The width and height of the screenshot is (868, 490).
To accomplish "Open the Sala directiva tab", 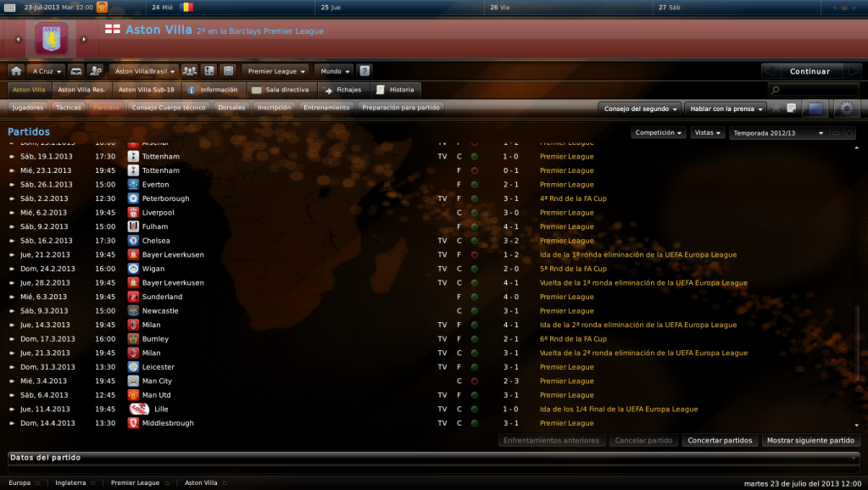I will (281, 90).
